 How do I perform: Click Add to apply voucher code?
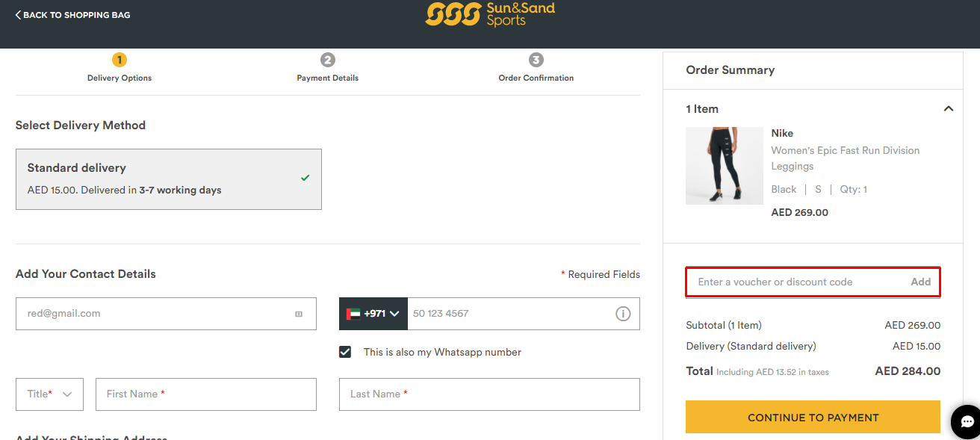921,282
